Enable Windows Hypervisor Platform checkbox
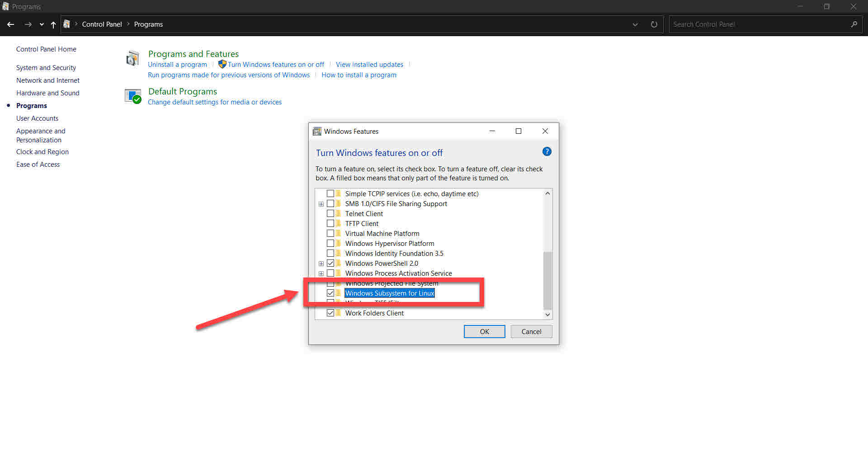 (330, 243)
